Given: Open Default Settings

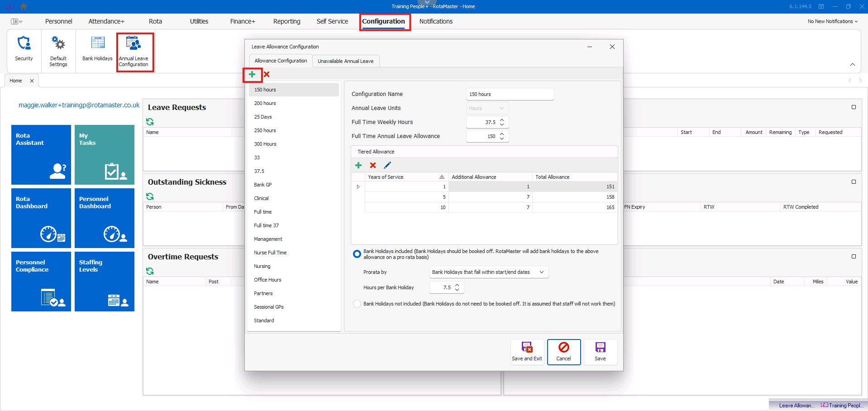Looking at the screenshot, I should pyautogui.click(x=58, y=50).
